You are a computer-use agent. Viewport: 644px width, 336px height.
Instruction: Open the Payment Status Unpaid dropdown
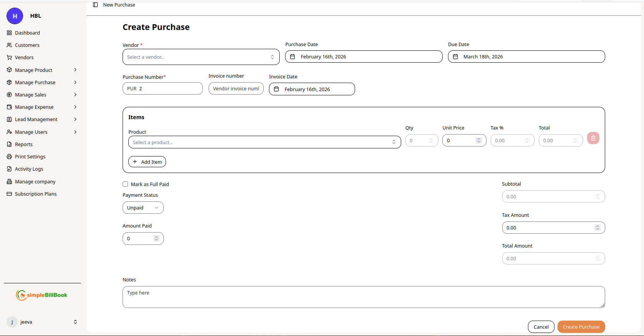pos(143,208)
